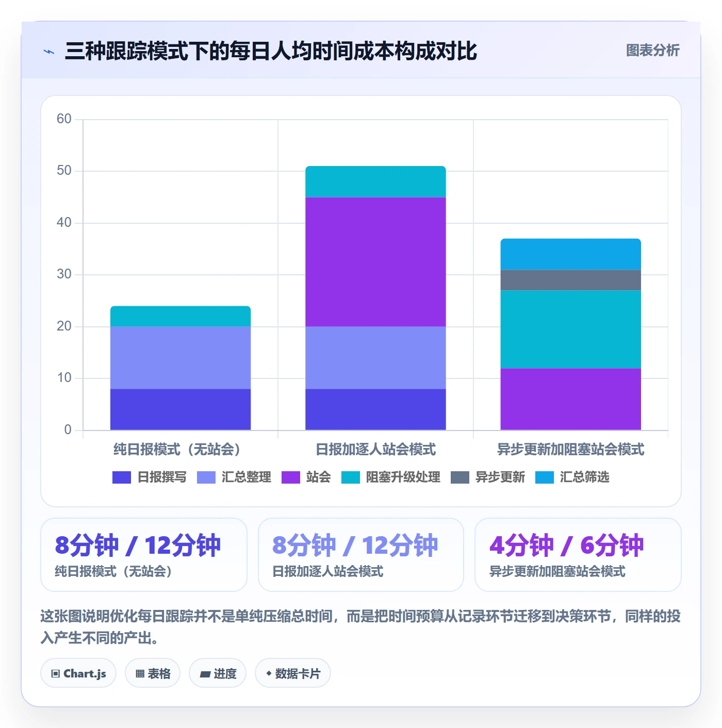Click the 异步更新加阻塞站会模式 caption under 4分钟 / 6分钟
Image resolution: width=722 pixels, height=728 pixels.
(557, 572)
